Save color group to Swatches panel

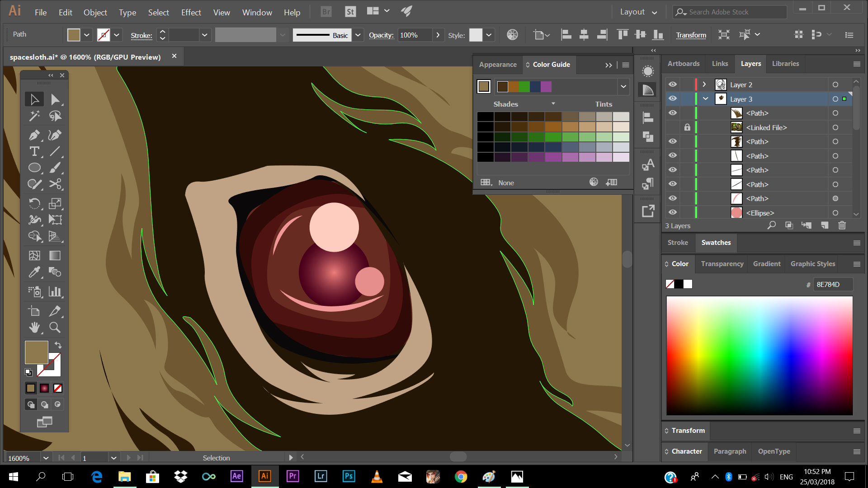(611, 182)
